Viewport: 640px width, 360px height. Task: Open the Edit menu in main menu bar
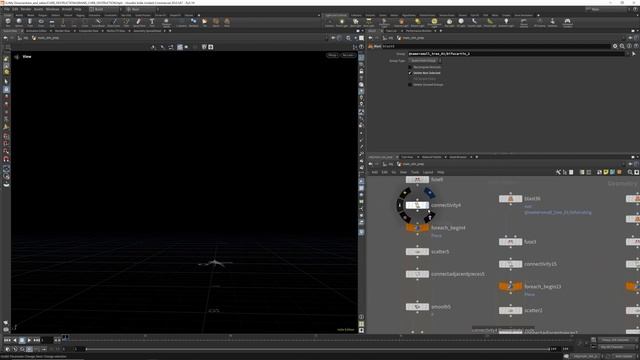[15, 9]
